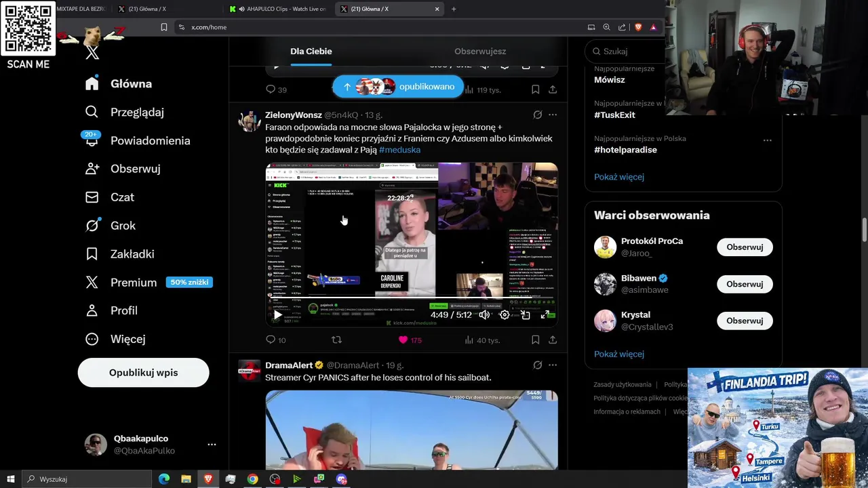
Task: Click Pokaż więcej under Warci obserwowania
Action: pyautogui.click(x=619, y=354)
